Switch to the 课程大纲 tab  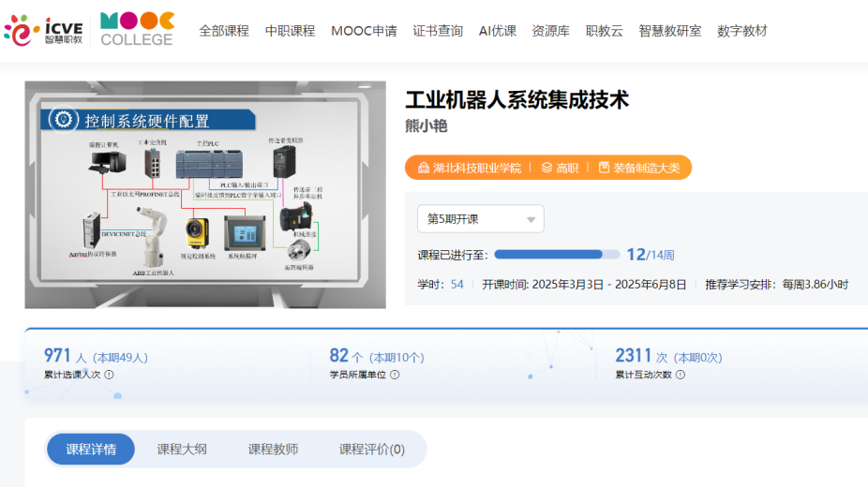coord(182,450)
